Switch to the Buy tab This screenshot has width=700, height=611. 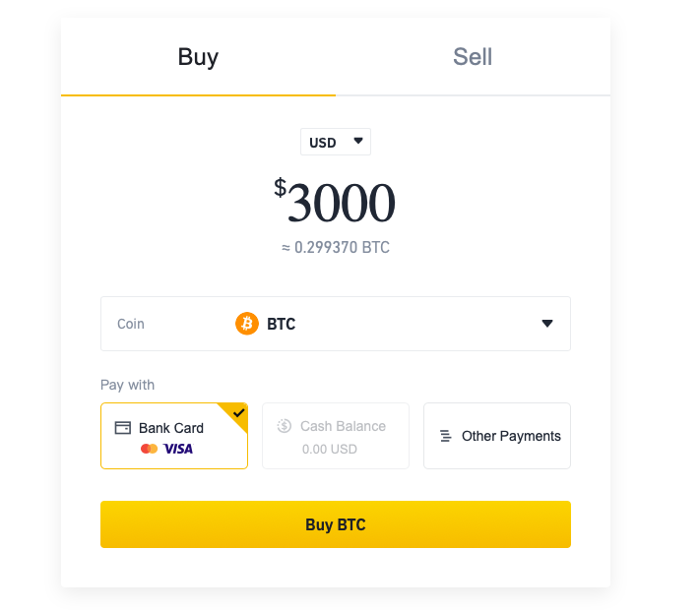[x=198, y=57]
